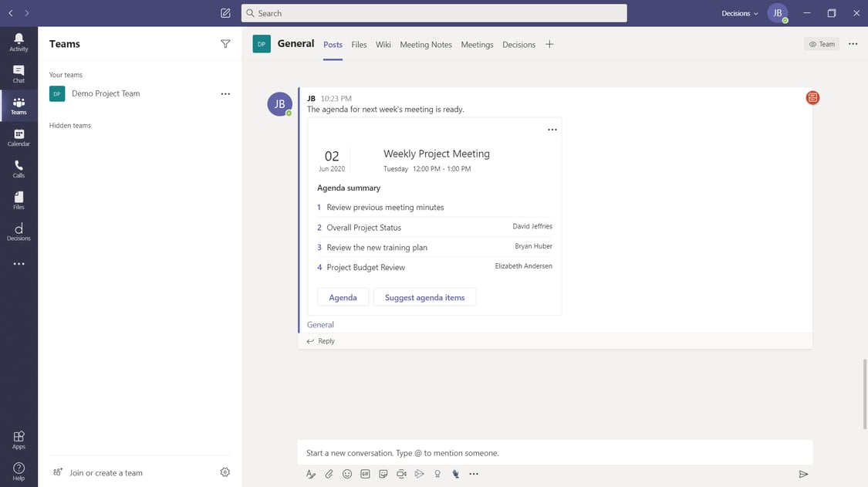Open the sticker picker
This screenshot has height=487, width=868.
click(x=383, y=473)
